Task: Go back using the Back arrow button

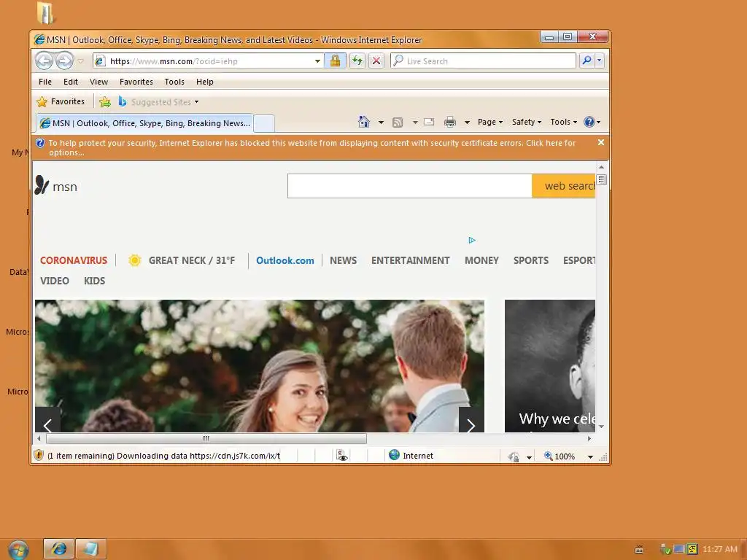Action: (44, 61)
